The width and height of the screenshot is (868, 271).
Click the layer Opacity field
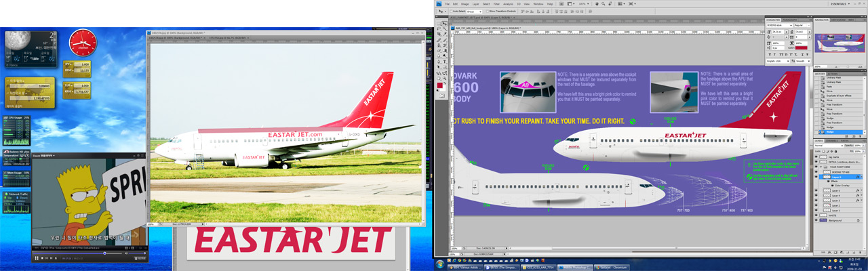(856, 146)
